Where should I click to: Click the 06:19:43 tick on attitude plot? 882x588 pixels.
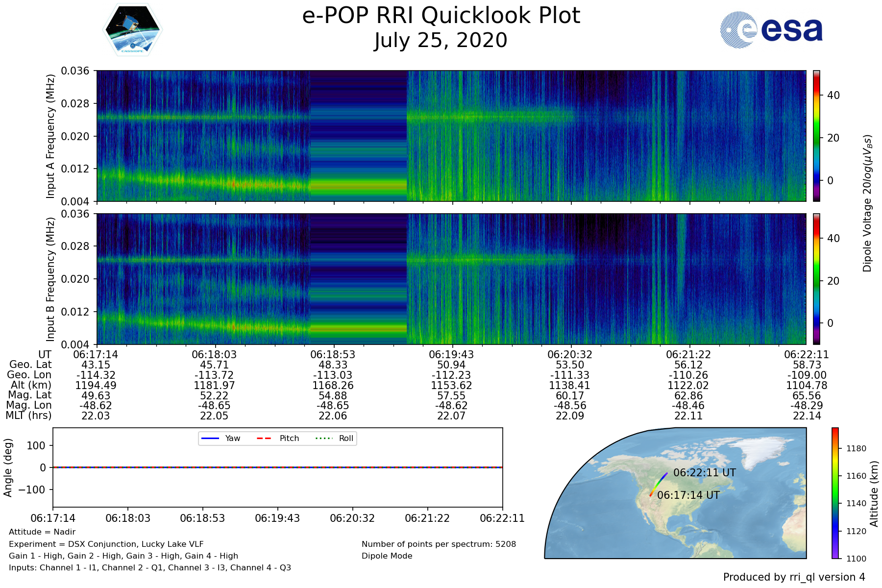[x=277, y=518]
